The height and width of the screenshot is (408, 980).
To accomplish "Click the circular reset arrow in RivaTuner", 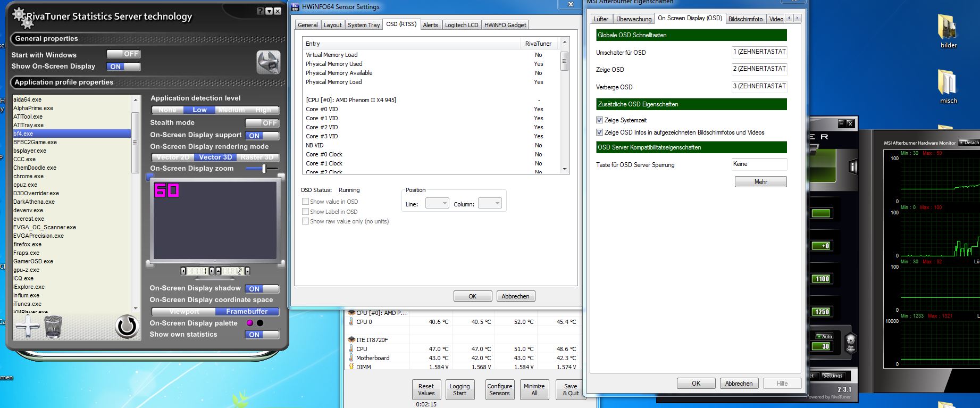I will 127,326.
